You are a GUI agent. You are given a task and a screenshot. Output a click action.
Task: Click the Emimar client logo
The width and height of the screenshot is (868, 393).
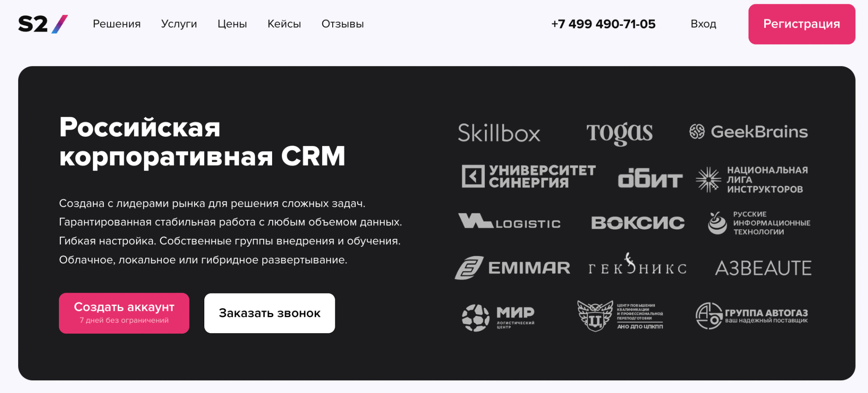coord(512,268)
